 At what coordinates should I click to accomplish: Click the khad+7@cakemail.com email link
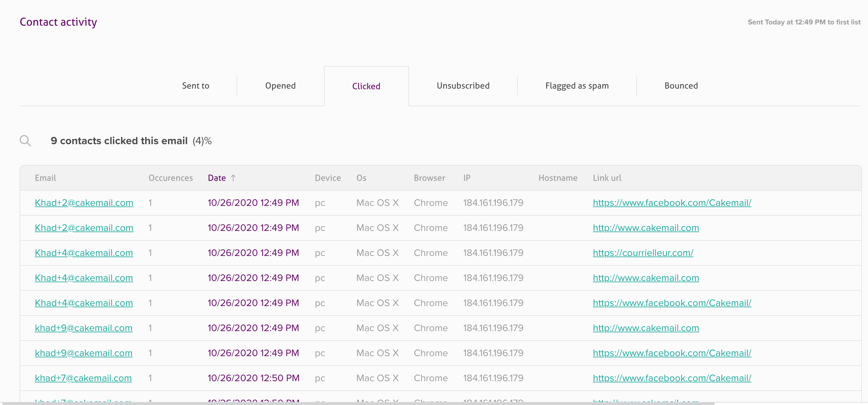click(x=83, y=378)
